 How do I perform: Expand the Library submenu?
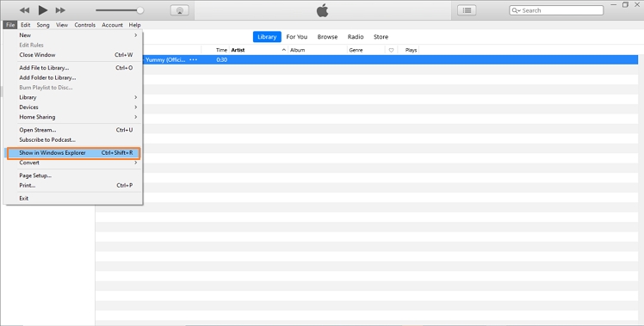73,97
